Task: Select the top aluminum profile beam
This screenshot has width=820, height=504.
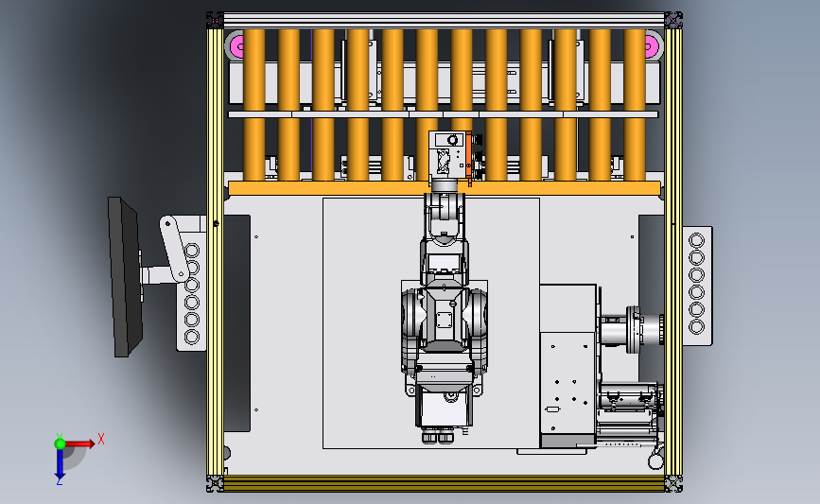Action: (444, 21)
